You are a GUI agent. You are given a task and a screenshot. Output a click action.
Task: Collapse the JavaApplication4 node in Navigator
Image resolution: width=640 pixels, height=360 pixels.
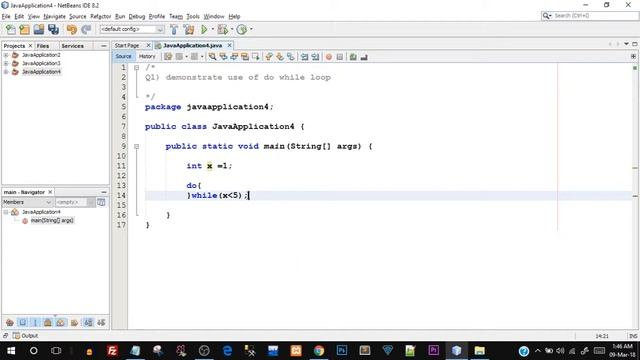[6, 212]
